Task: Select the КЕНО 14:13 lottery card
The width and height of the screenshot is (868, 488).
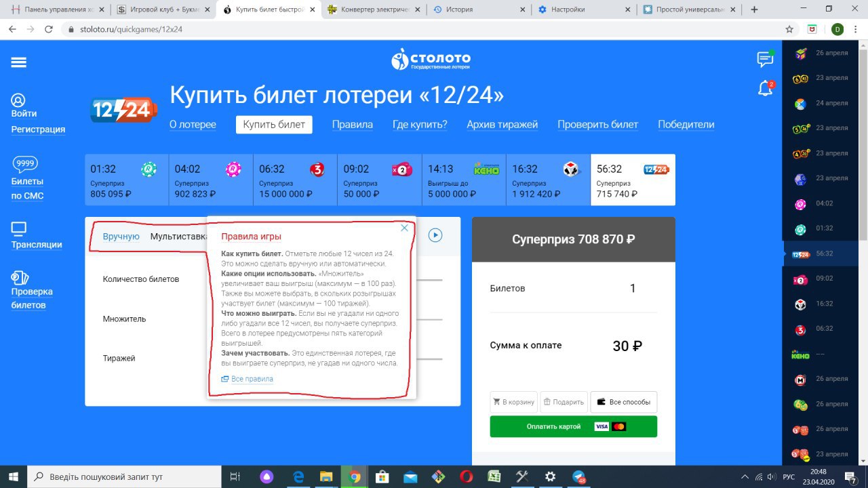Action: coord(464,180)
